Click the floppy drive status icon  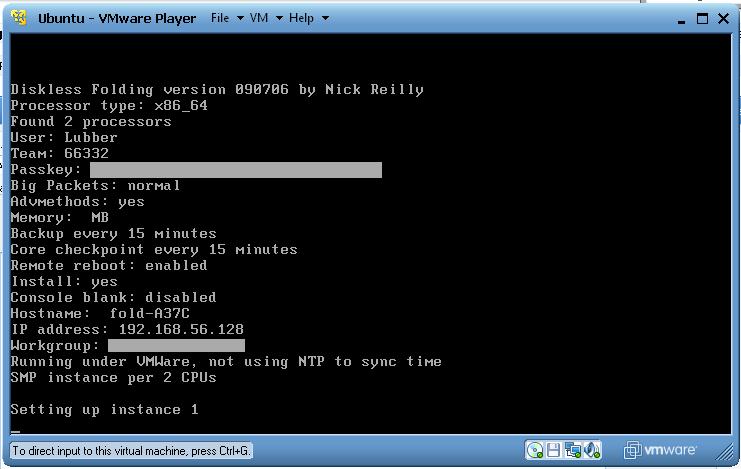(x=553, y=450)
